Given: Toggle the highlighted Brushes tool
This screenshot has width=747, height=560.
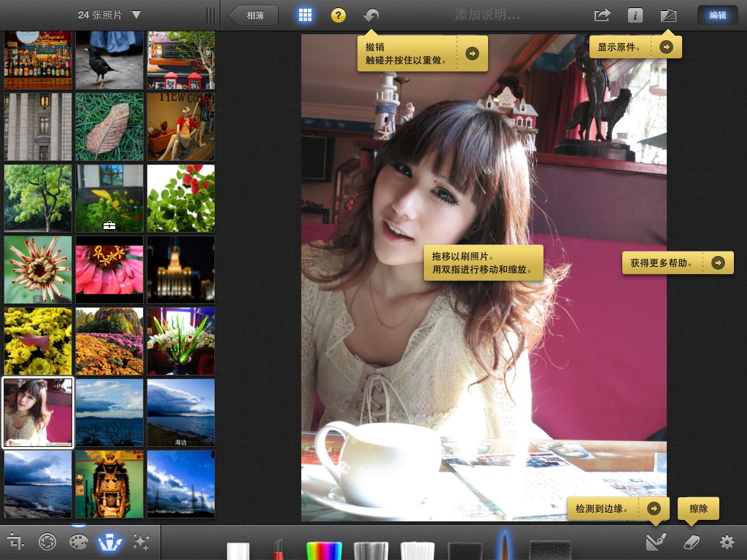Looking at the screenshot, I should (109, 542).
